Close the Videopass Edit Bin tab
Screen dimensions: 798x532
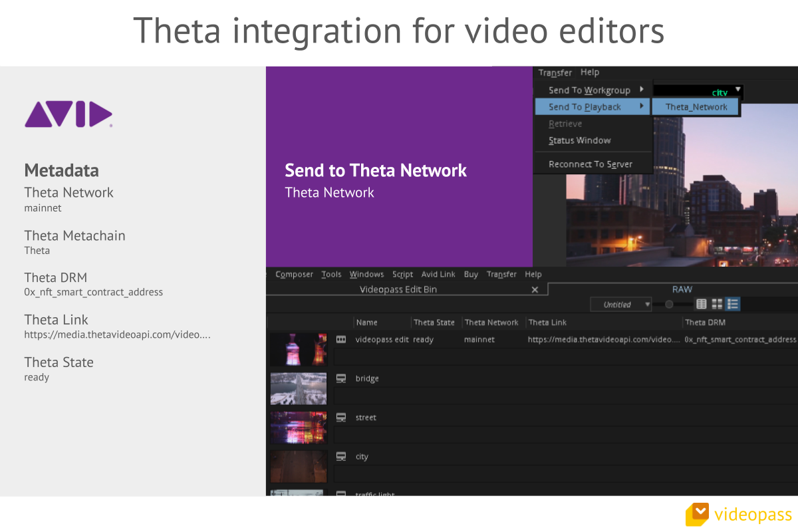535,290
